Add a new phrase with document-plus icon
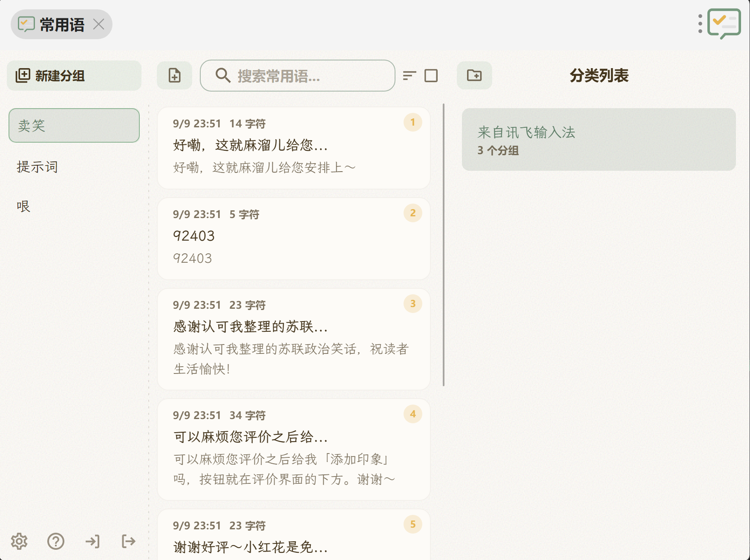The width and height of the screenshot is (750, 560). (x=175, y=75)
